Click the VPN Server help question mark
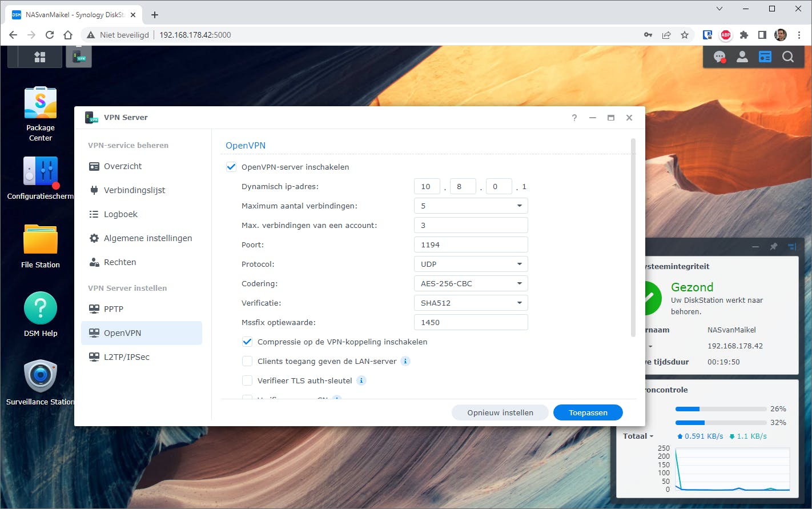 (574, 118)
